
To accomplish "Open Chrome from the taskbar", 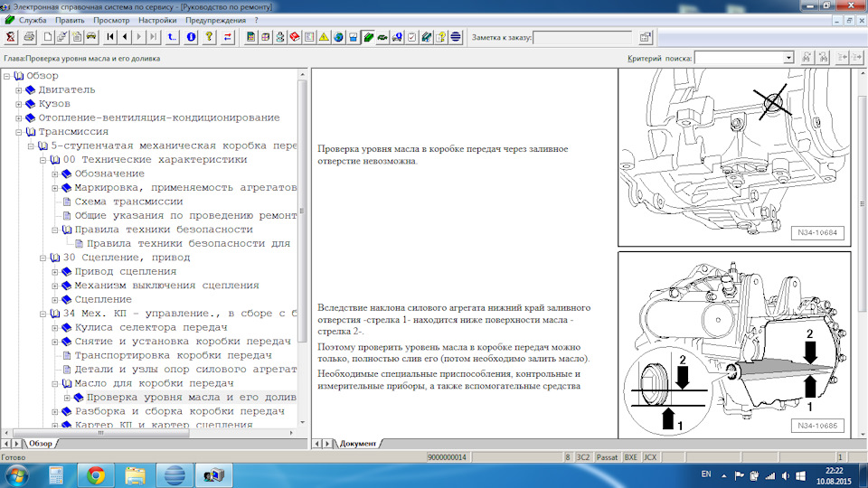I will [95, 475].
